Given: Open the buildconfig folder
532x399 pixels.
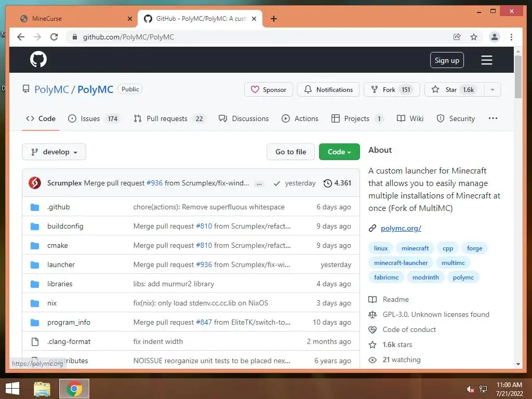Looking at the screenshot, I should tap(65, 227).
